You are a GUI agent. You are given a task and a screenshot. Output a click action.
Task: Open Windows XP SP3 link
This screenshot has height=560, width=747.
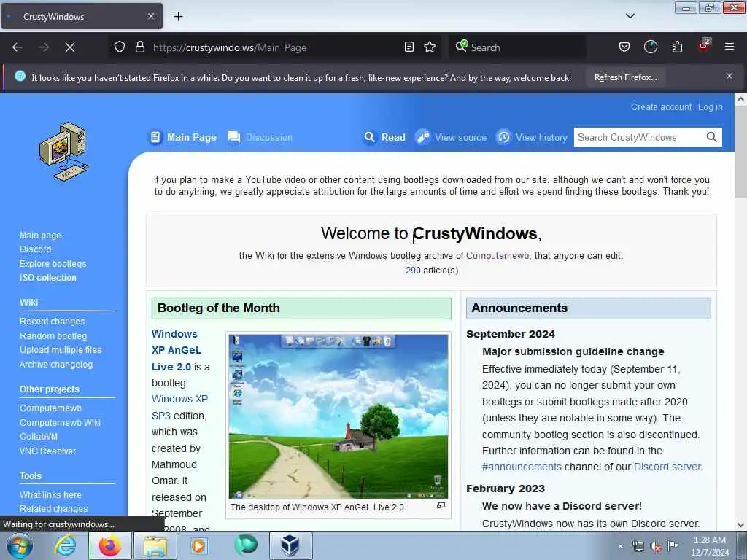pyautogui.click(x=179, y=407)
